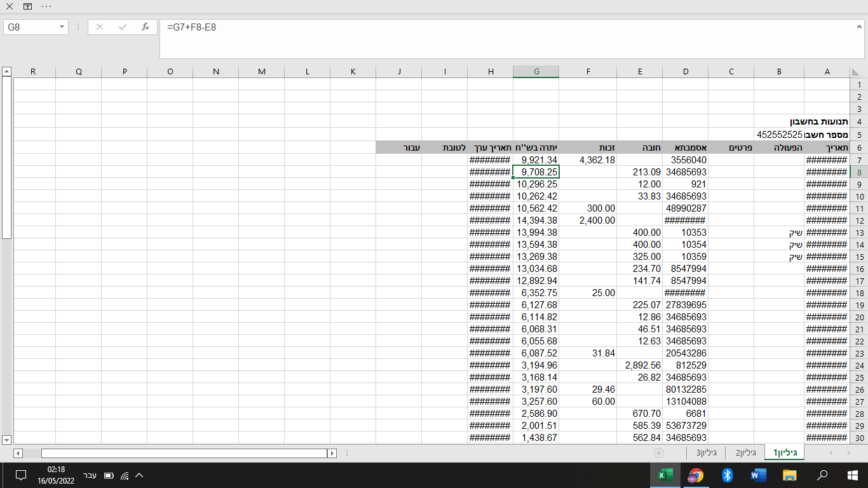Image resolution: width=868 pixels, height=488 pixels.
Task: Select the cell containing 9,921.34
Action: (536, 160)
